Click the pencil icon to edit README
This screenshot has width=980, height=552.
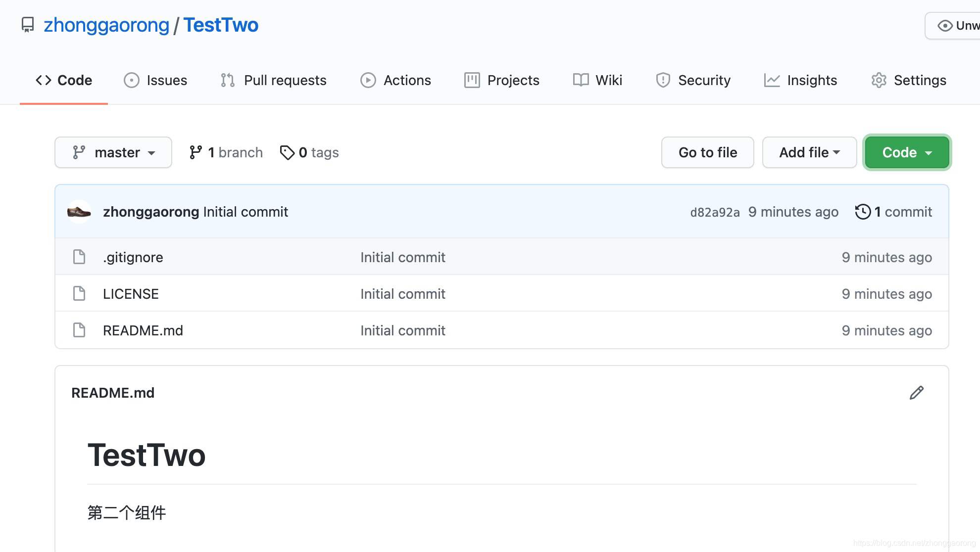[916, 393]
